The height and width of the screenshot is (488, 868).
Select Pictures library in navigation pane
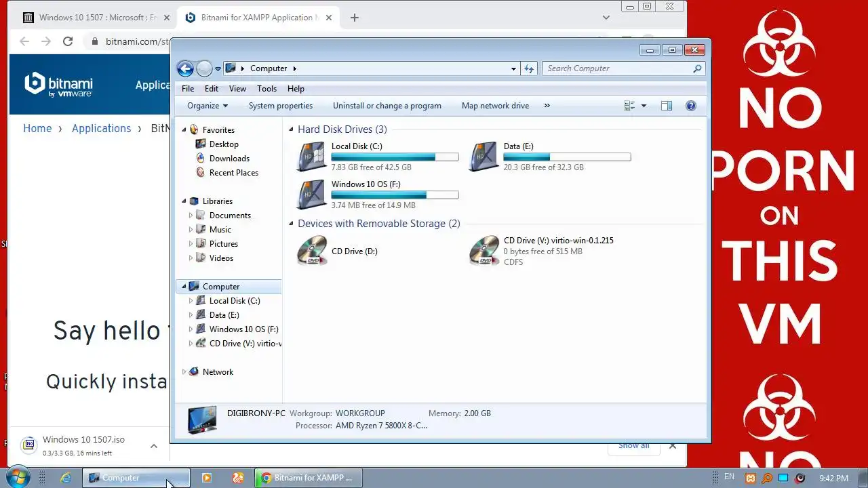223,244
